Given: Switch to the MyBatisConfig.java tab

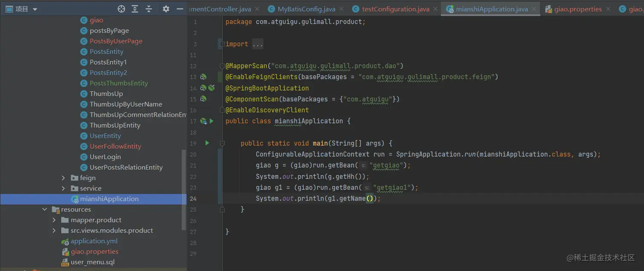Looking at the screenshot, I should pyautogui.click(x=306, y=9).
